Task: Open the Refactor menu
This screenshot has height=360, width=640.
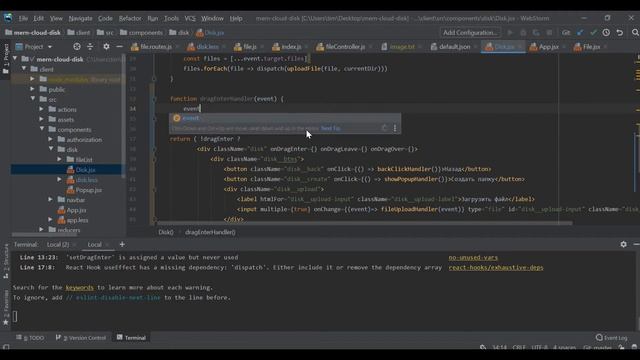Action: pos(130,18)
